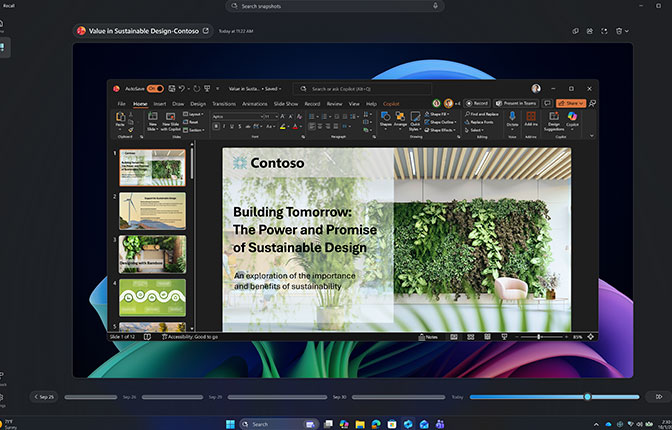
Task: Click the orange Share button
Action: pos(571,103)
